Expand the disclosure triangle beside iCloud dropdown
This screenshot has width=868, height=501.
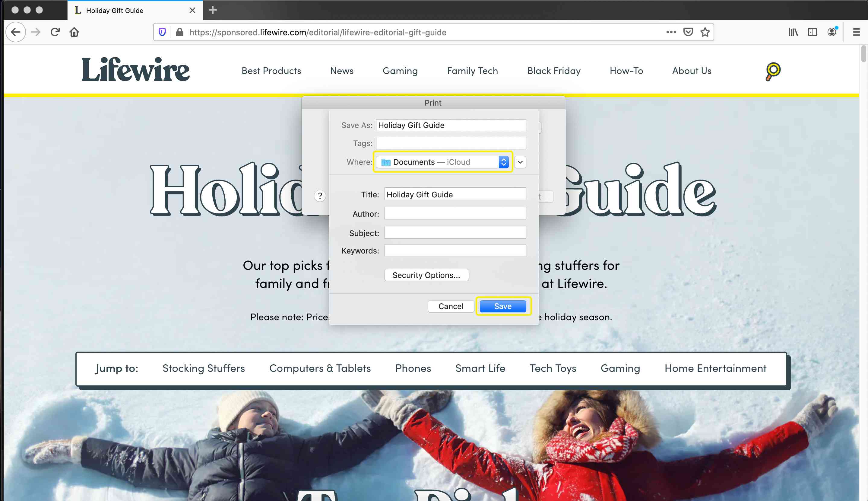(x=520, y=162)
